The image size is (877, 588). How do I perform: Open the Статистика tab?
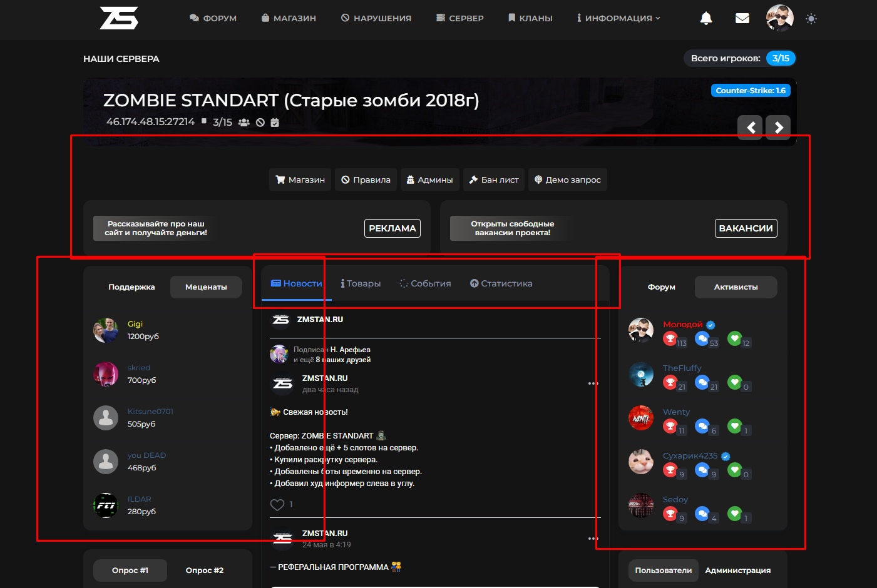tap(501, 283)
